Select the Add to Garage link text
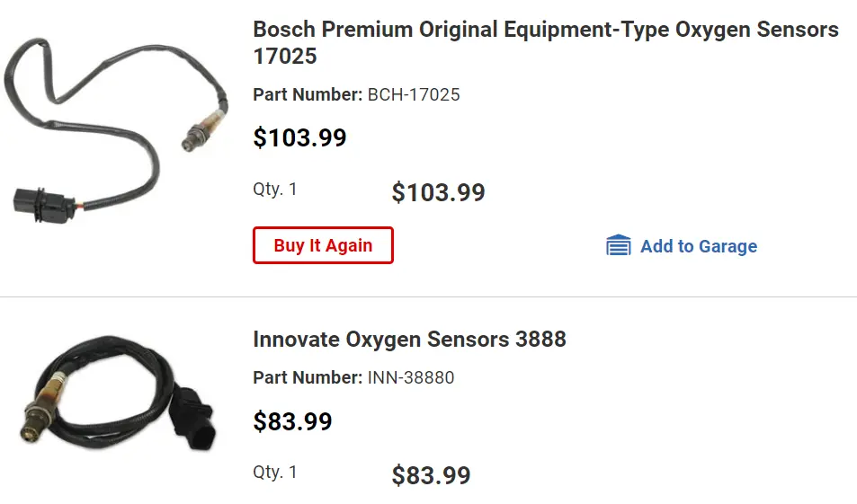The height and width of the screenshot is (504, 857). [699, 246]
